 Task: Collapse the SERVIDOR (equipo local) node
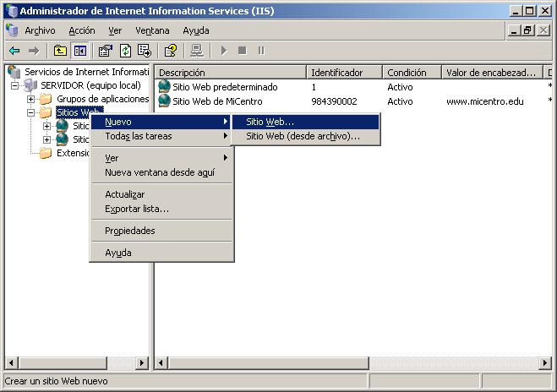tap(14, 85)
